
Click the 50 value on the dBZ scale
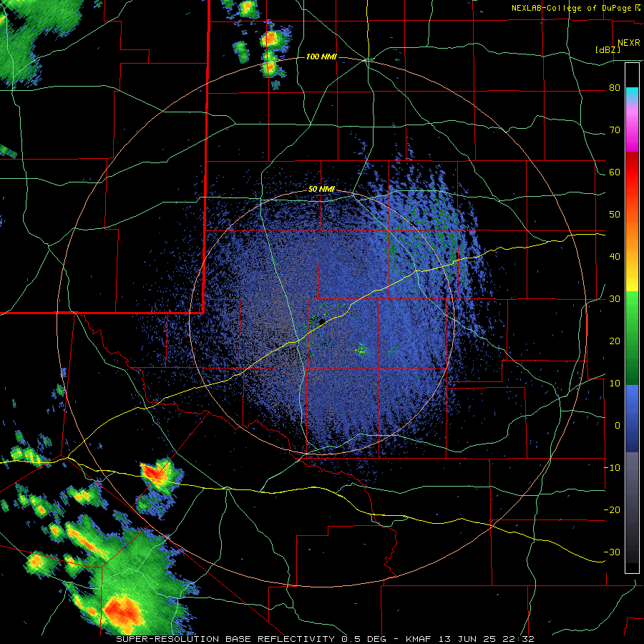pos(615,215)
